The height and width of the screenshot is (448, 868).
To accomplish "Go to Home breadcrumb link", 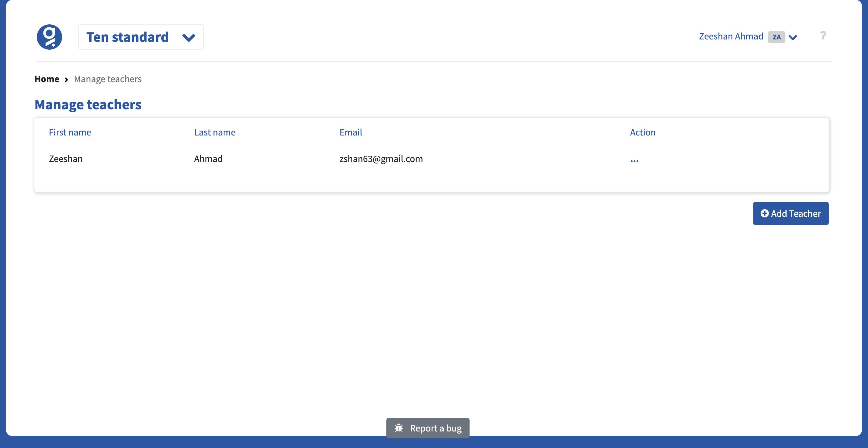I will [47, 79].
